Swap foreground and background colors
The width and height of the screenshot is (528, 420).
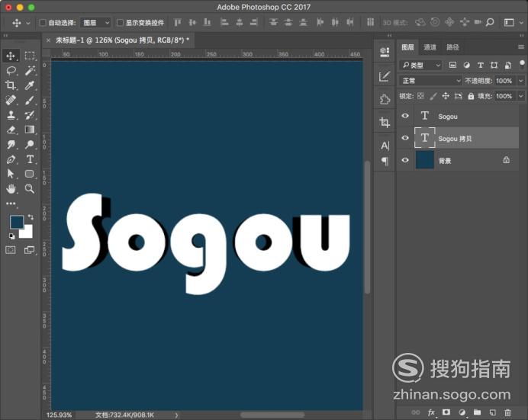[x=31, y=217]
